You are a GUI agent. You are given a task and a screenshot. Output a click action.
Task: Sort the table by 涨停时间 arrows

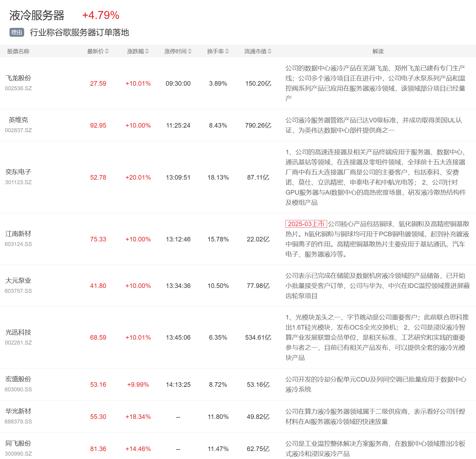click(x=190, y=51)
